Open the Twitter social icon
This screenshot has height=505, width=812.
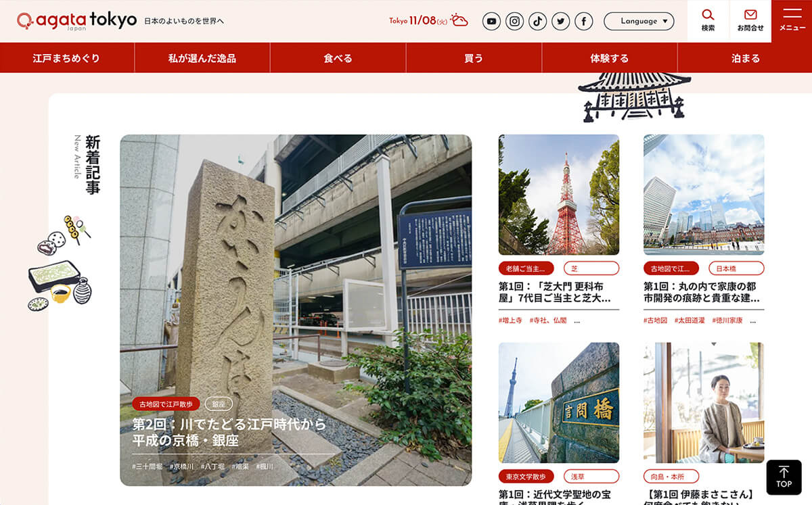pyautogui.click(x=560, y=22)
